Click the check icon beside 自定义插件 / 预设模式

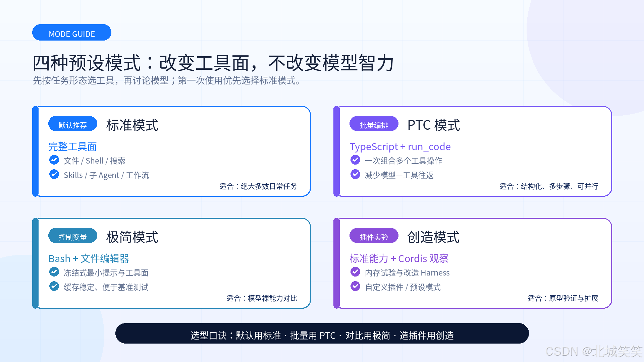(355, 286)
